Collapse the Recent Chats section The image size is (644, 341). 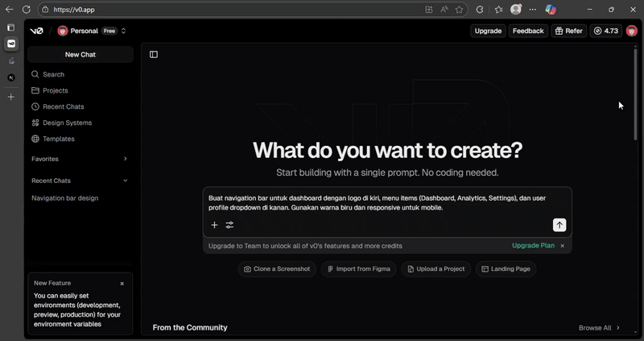pyautogui.click(x=80, y=181)
